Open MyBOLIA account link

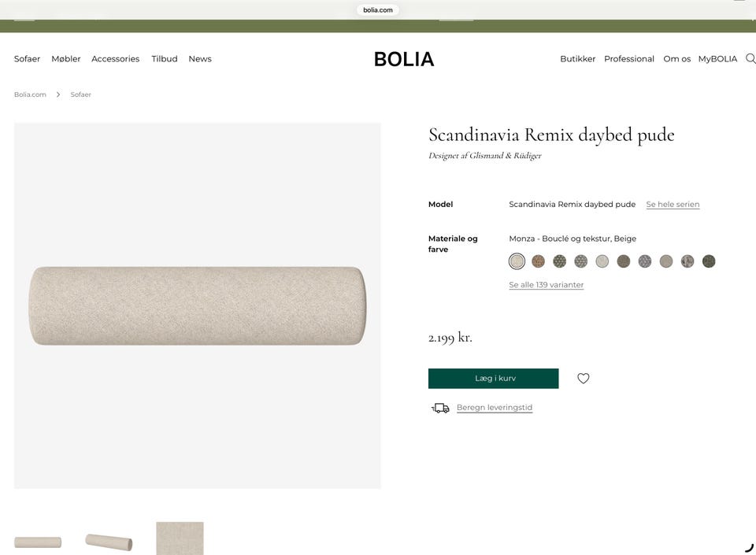pyautogui.click(x=717, y=59)
